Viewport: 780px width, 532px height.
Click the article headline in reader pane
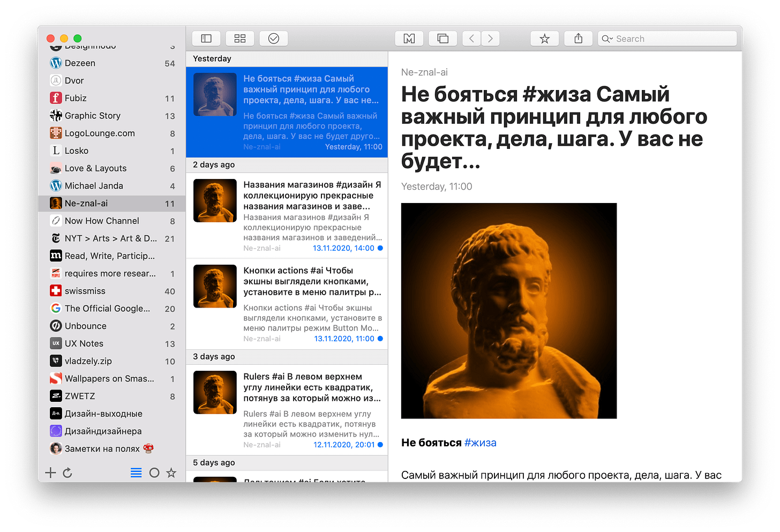[x=554, y=128]
